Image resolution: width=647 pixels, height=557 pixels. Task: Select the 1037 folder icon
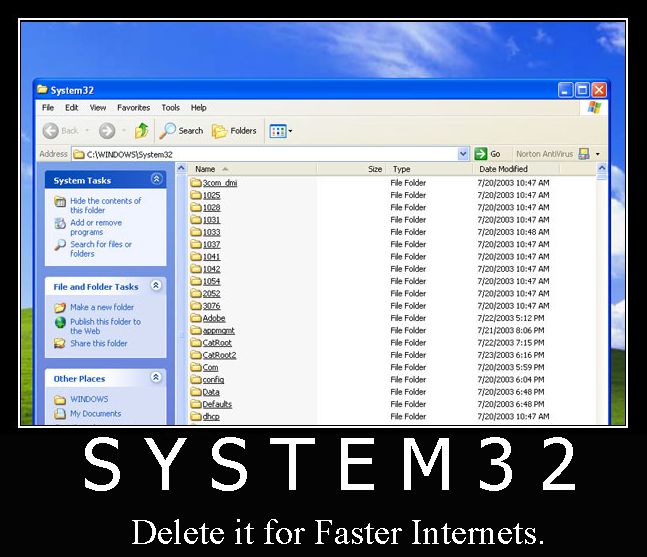(196, 244)
